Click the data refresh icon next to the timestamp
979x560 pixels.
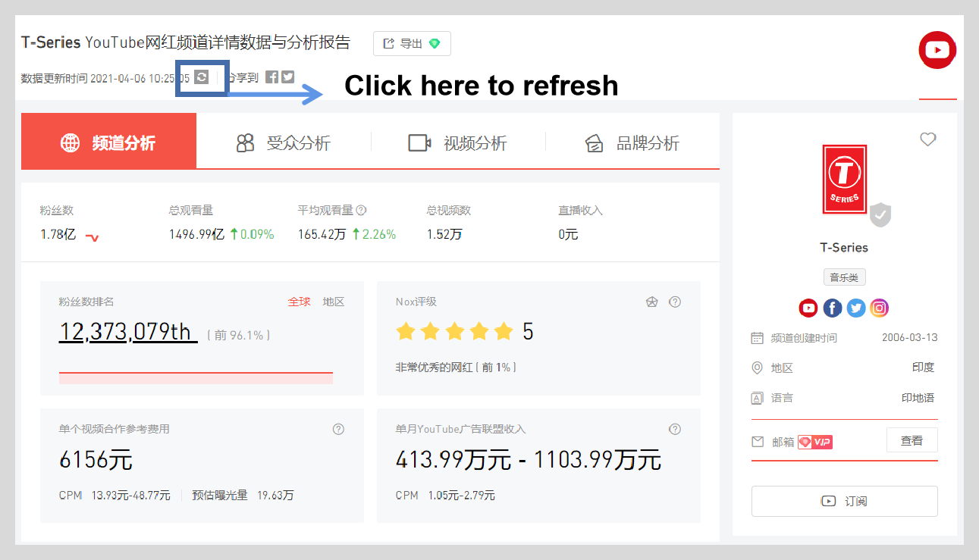[201, 77]
